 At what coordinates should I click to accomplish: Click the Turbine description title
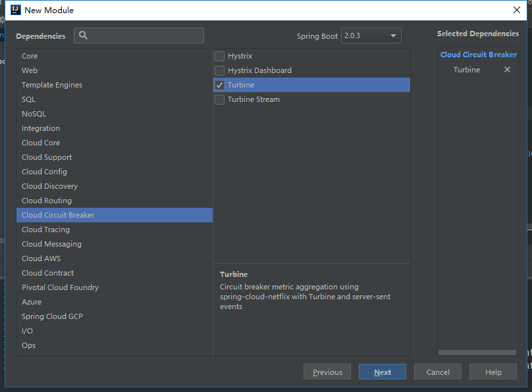click(234, 274)
